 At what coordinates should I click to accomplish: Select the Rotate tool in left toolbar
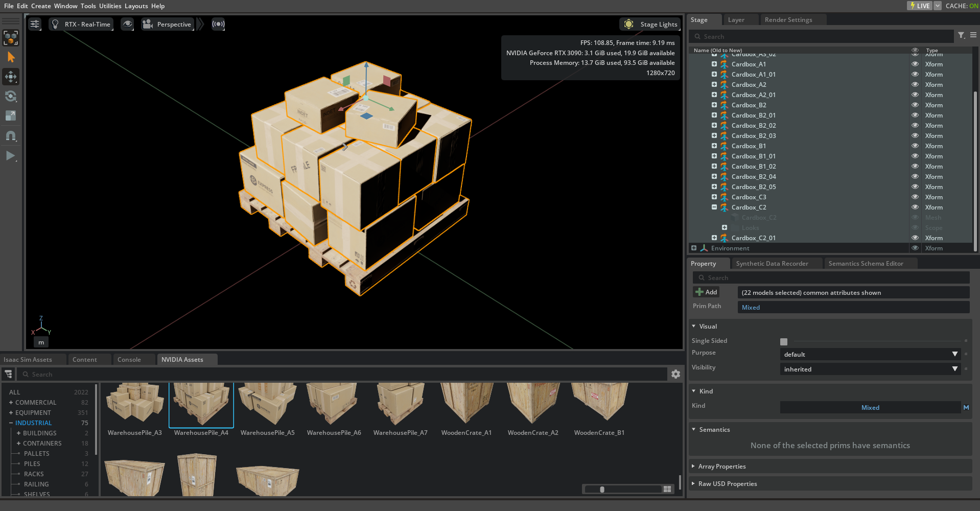pyautogui.click(x=11, y=96)
